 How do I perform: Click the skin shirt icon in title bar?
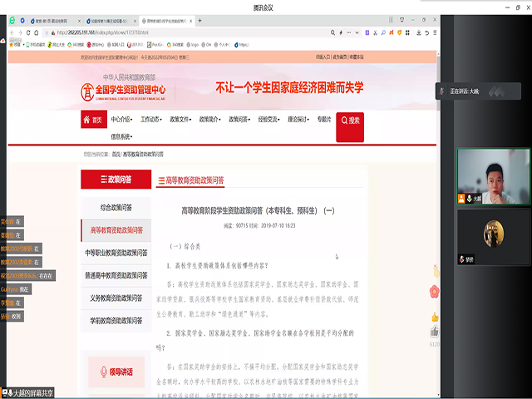click(401, 20)
